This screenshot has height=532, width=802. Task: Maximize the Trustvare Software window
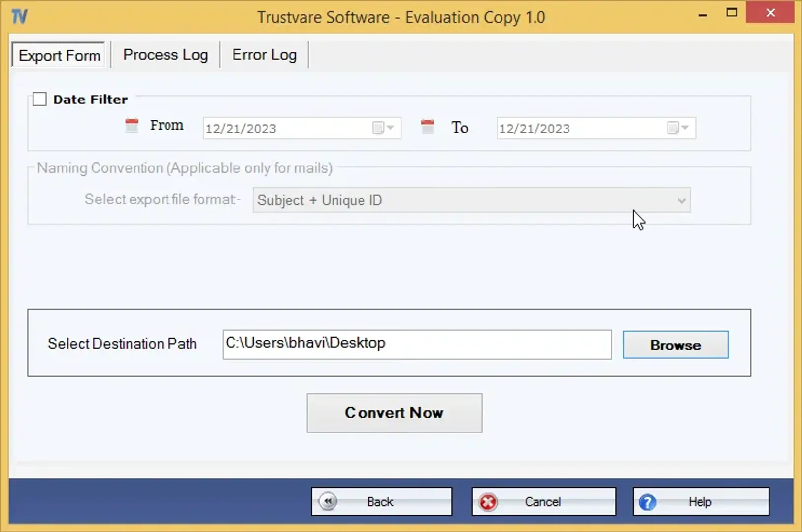coord(732,13)
